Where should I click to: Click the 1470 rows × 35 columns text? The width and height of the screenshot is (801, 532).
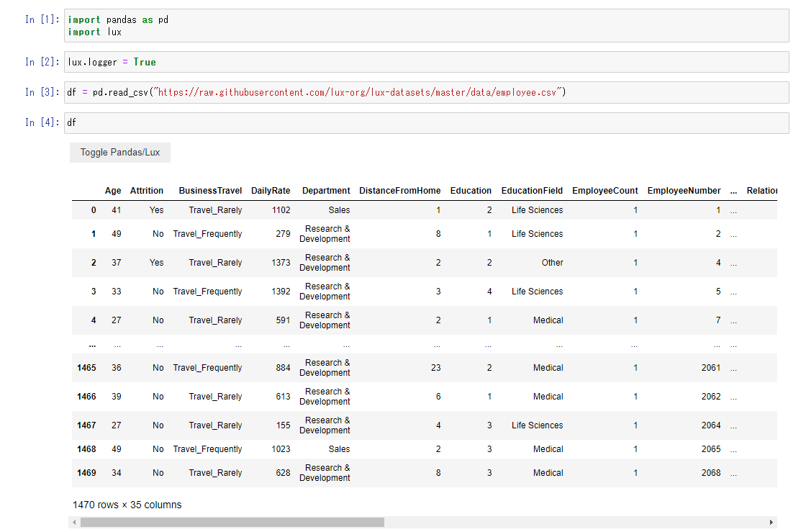(127, 505)
